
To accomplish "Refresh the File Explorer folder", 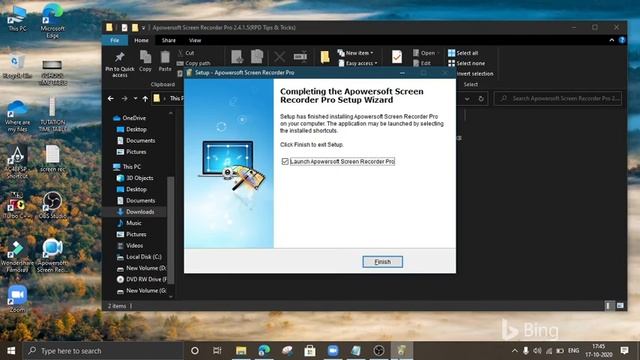I will (481, 99).
